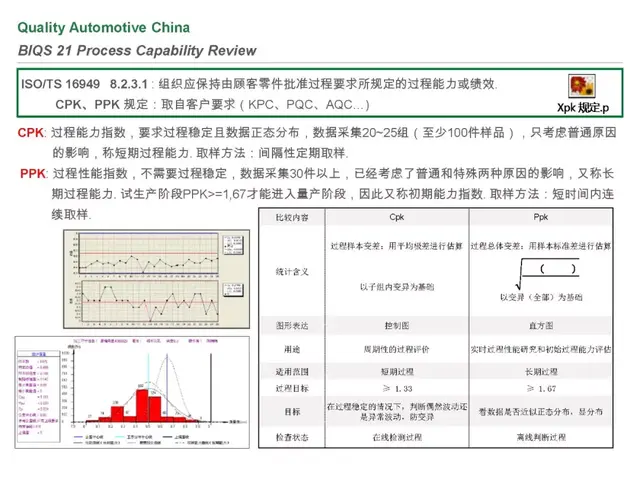Click the '适用范围' row label
The width and height of the screenshot is (640, 480).
point(292,372)
